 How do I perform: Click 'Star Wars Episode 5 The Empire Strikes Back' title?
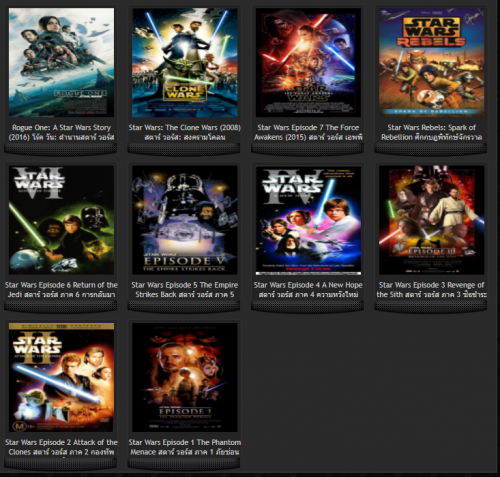pyautogui.click(x=185, y=290)
